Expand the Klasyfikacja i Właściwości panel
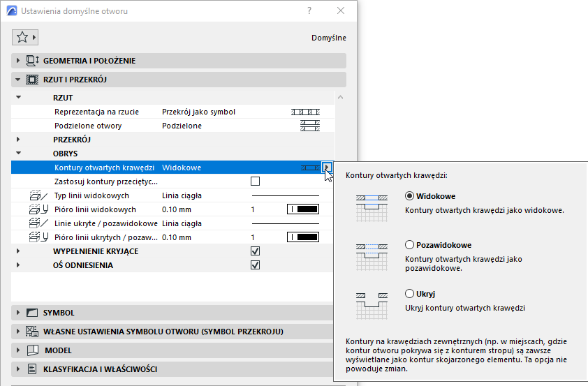 pyautogui.click(x=17, y=369)
